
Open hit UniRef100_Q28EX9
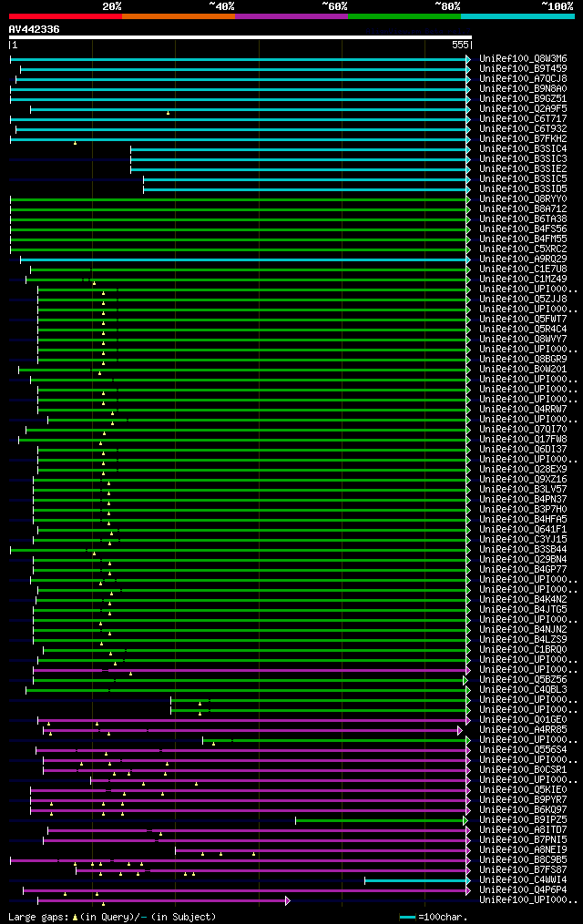point(524,470)
